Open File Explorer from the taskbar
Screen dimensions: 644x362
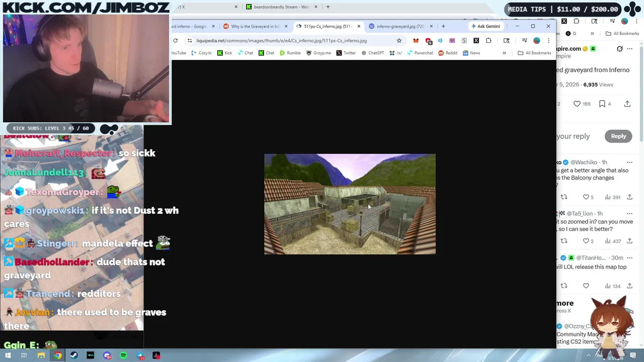coord(41,355)
